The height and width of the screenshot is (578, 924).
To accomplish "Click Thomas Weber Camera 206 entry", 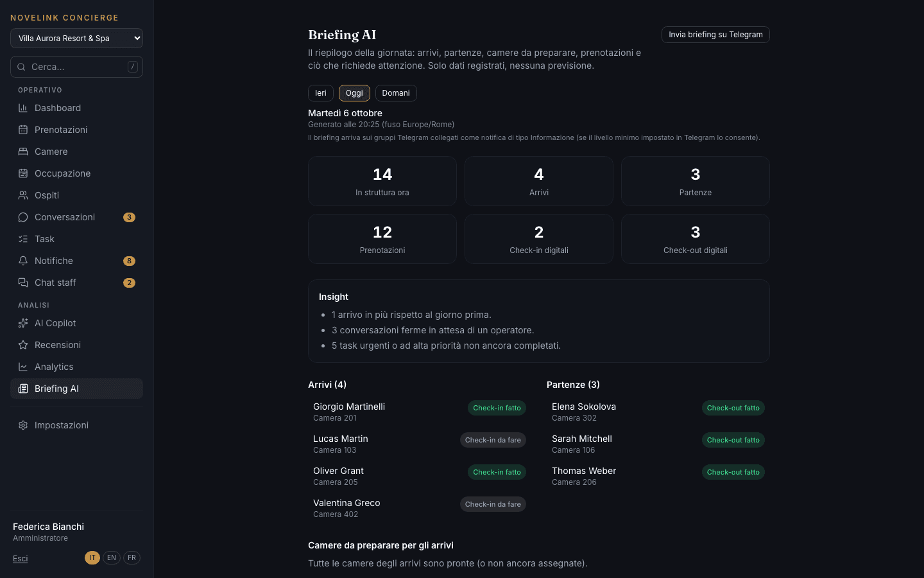I will pos(658,476).
